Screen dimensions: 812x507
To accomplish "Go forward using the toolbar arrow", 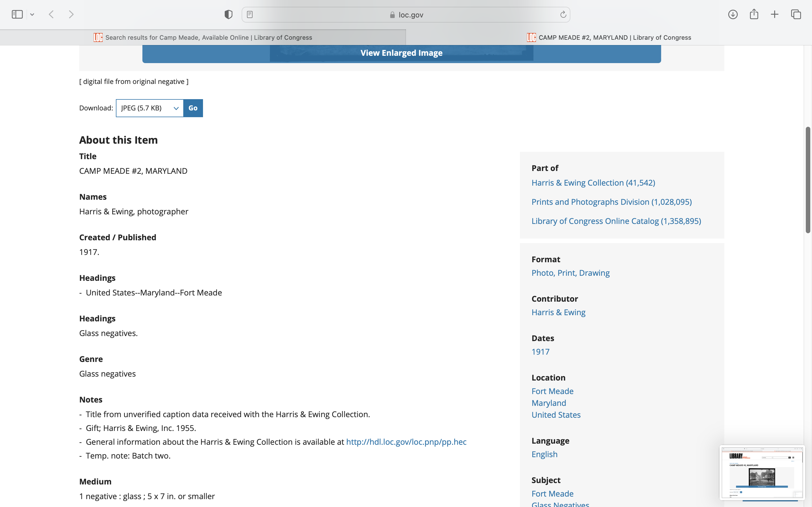I will click(71, 14).
